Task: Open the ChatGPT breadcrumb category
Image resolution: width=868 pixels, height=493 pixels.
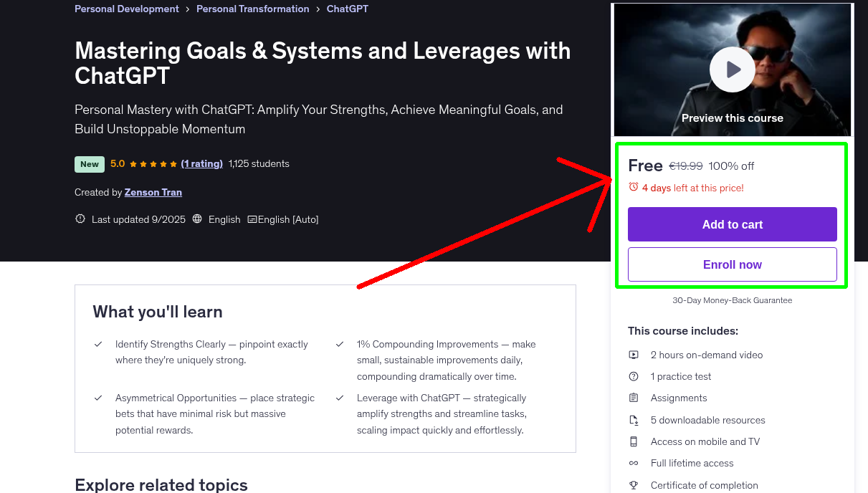Action: pos(348,9)
